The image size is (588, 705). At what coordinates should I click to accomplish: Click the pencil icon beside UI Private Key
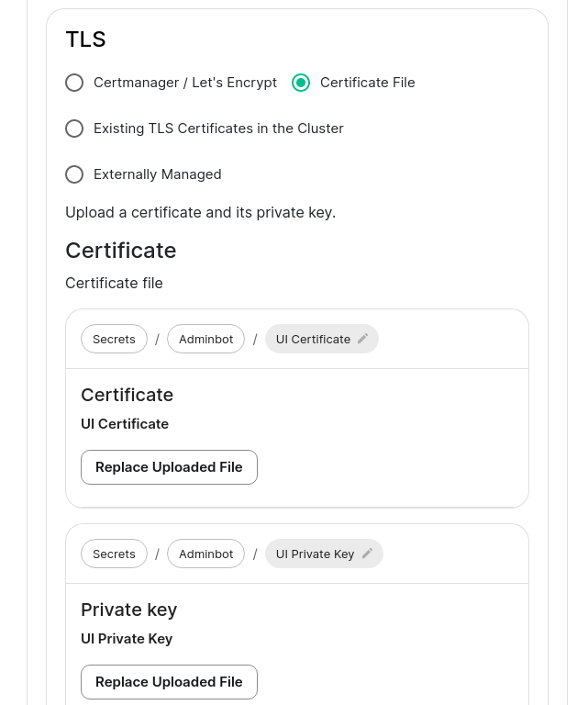(x=367, y=554)
